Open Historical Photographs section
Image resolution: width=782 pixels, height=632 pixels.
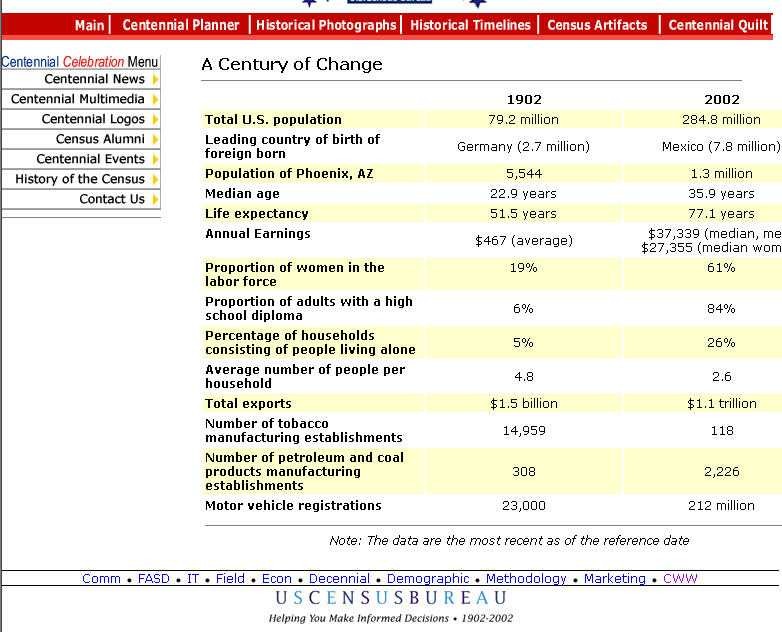(326, 25)
